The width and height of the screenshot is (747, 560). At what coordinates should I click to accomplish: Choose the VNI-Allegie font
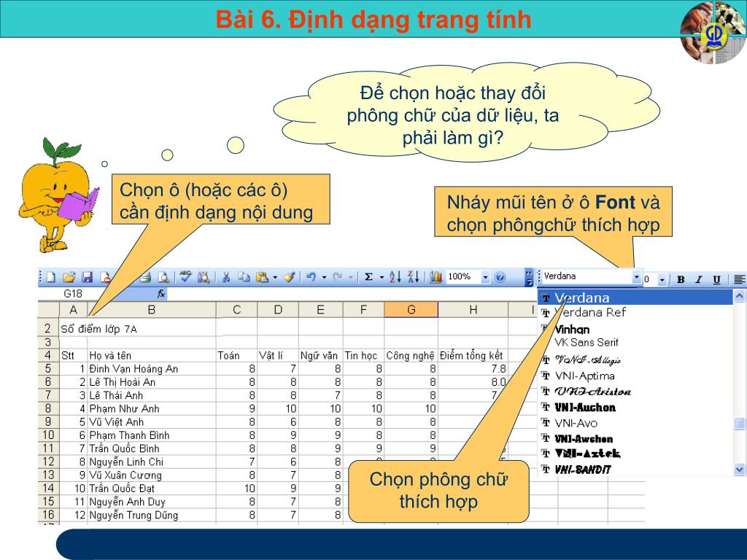pos(635,360)
